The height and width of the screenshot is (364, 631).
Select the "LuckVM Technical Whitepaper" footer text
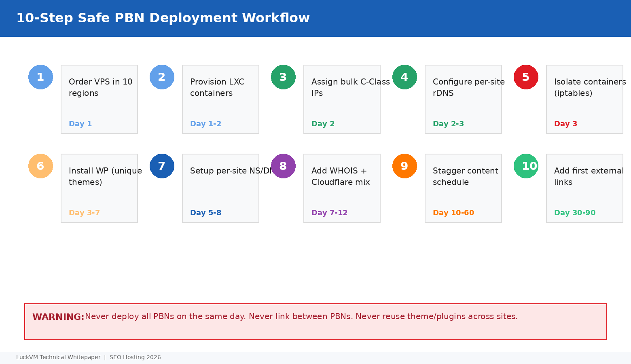coord(58,357)
